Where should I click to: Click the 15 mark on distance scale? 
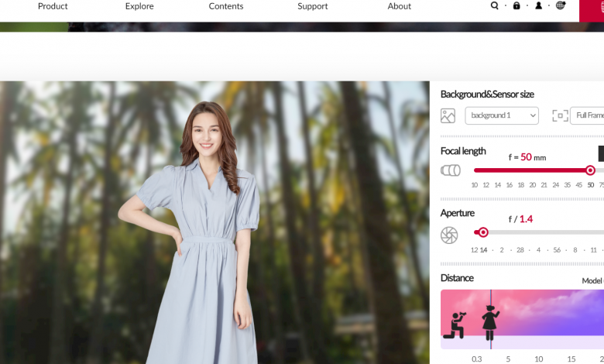tap(571, 359)
